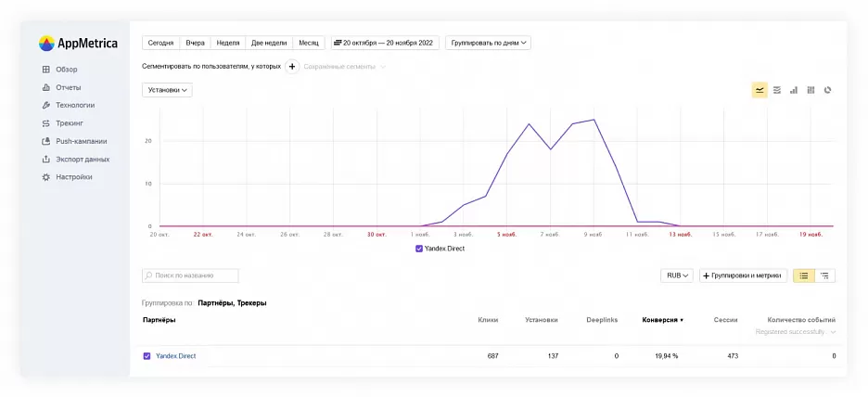Toggle the Yandex.Direct legend checkbox under chart
Image resolution: width=868 pixels, height=397 pixels.
click(419, 249)
